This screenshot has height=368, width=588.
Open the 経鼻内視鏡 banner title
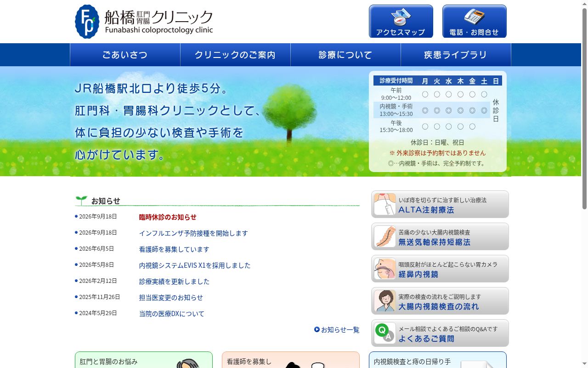click(418, 274)
